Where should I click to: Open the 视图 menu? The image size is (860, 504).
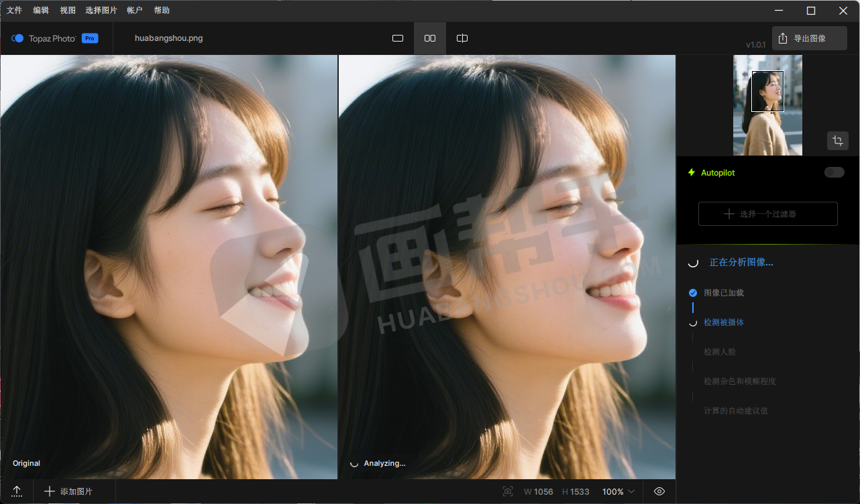tap(67, 10)
